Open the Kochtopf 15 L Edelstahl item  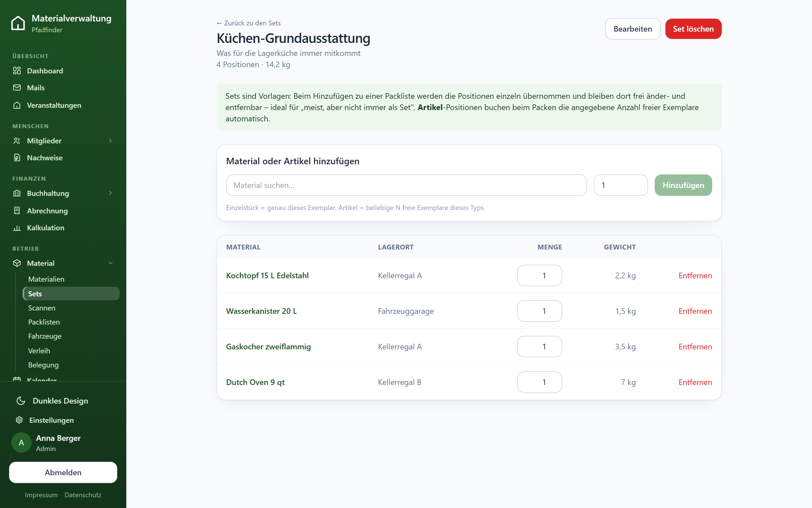(x=267, y=275)
